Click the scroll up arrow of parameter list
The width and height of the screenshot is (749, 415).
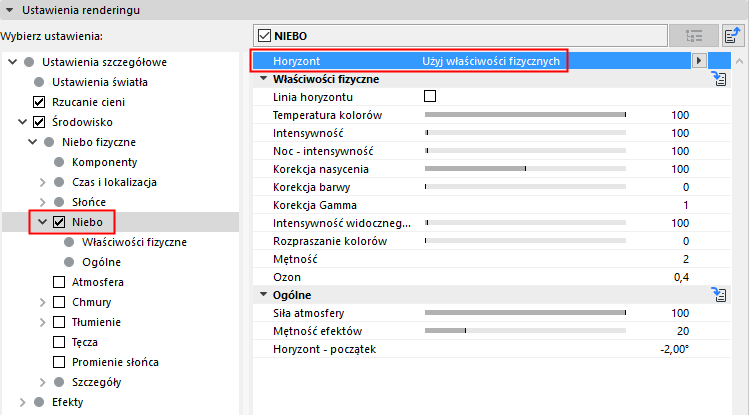pos(739,61)
